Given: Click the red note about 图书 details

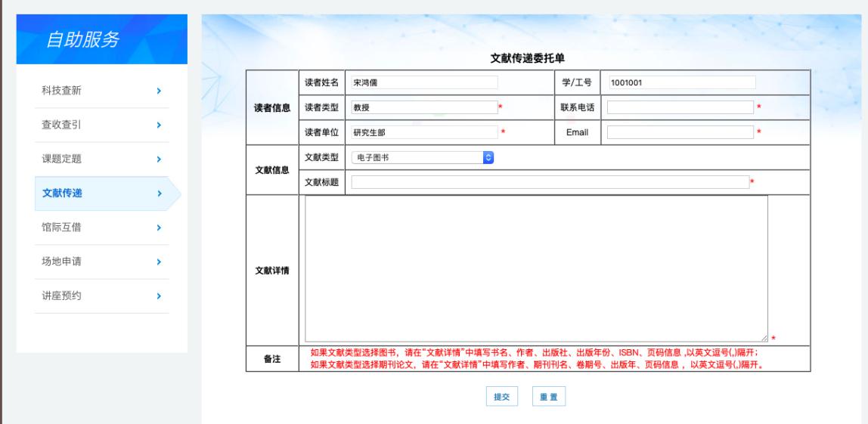Looking at the screenshot, I should [x=535, y=353].
